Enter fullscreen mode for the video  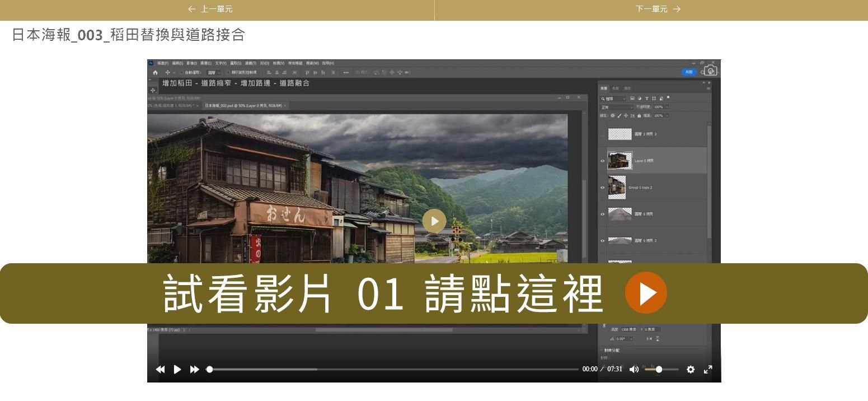708,369
